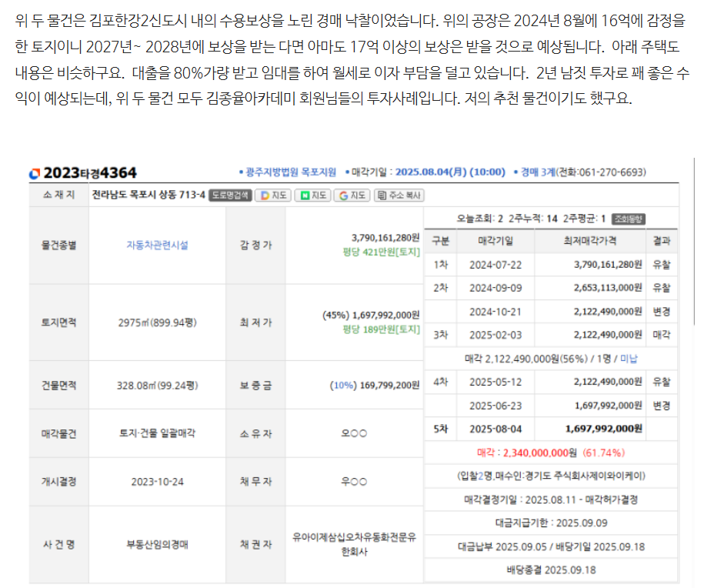
Task: Click the address 전라남도 목포시 상동 713-4
Action: tap(148, 195)
